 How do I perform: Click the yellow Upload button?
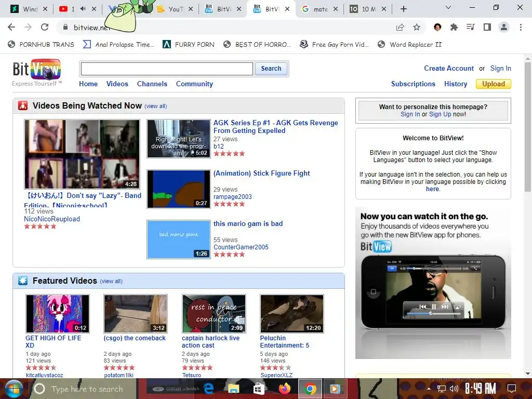(494, 84)
